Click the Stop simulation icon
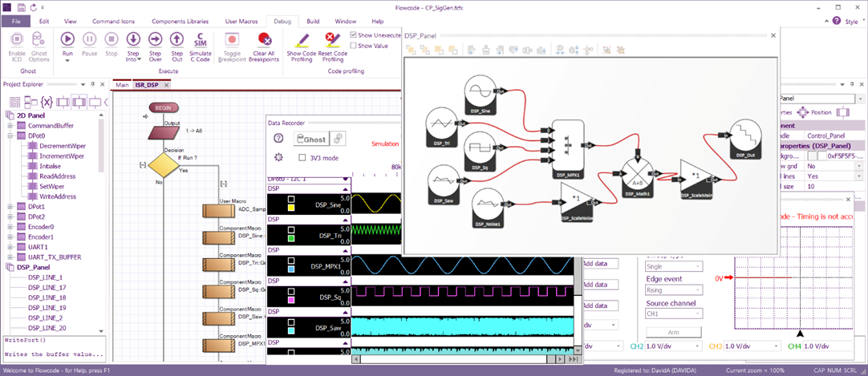The height and width of the screenshot is (376, 868). coord(112,38)
